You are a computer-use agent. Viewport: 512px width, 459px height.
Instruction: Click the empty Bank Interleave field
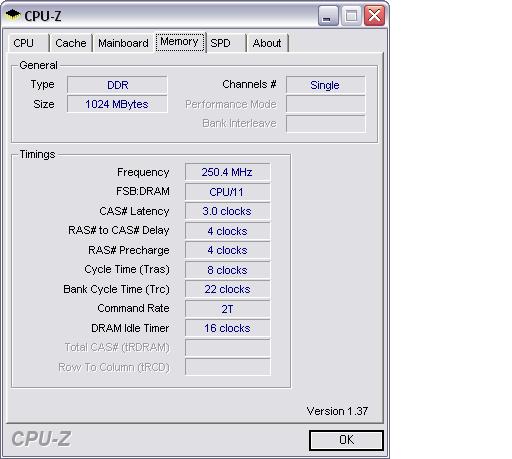tap(325, 124)
